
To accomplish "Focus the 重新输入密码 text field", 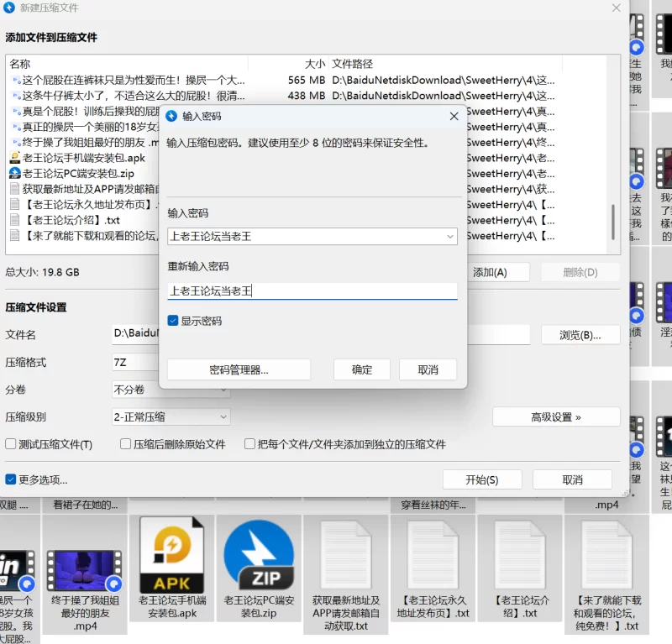I will click(x=312, y=291).
